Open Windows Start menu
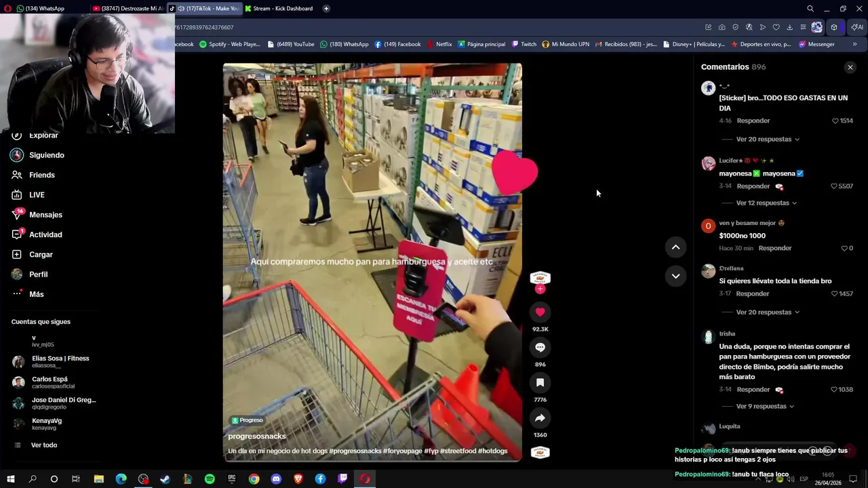Screen dimensions: 868x488 pyautogui.click(x=10, y=479)
